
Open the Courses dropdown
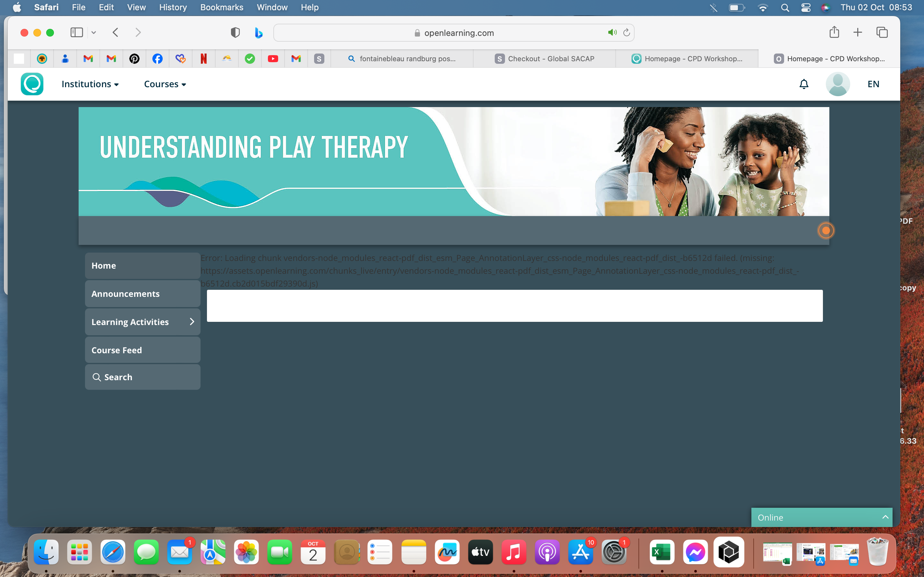pos(165,84)
